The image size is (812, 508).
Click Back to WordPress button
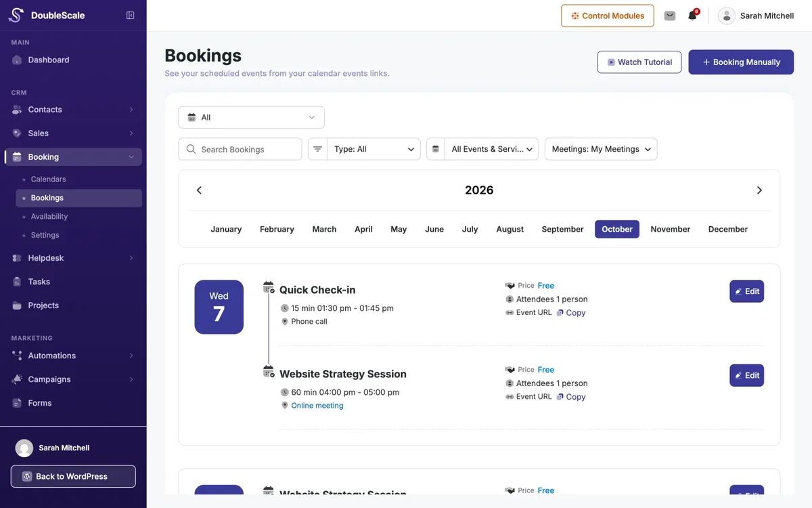pyautogui.click(x=73, y=476)
